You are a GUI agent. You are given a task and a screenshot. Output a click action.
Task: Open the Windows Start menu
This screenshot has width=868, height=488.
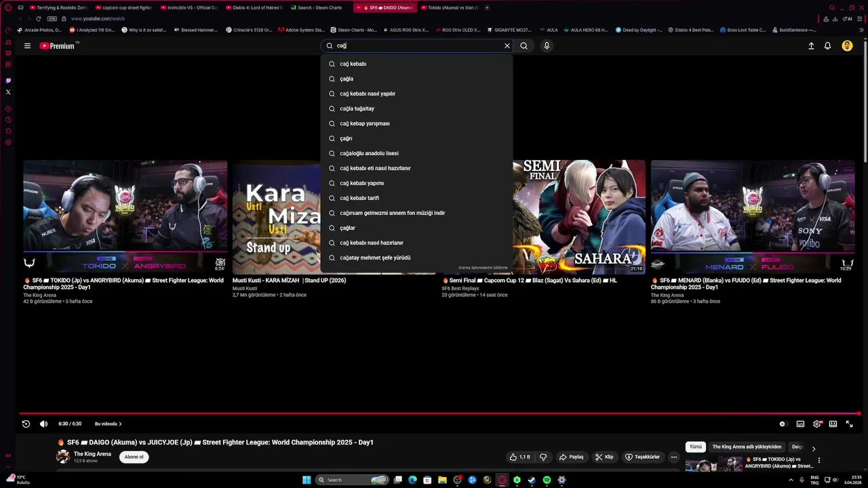click(x=307, y=480)
